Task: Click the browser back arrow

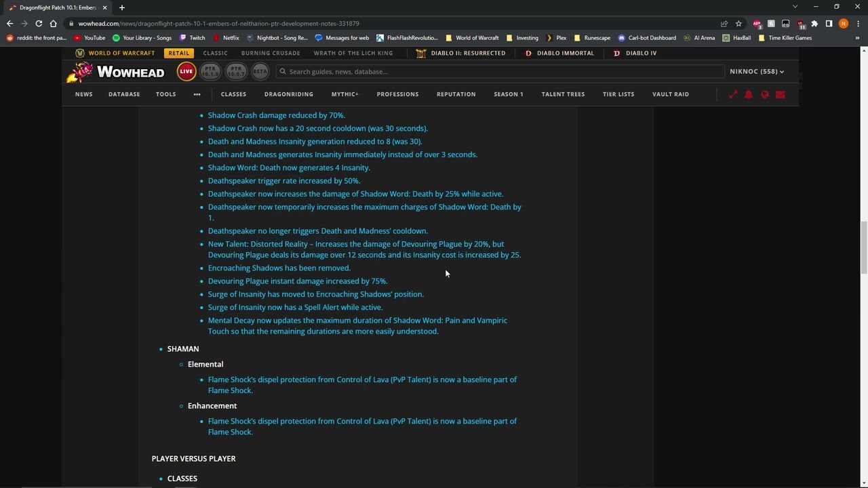Action: click(9, 23)
